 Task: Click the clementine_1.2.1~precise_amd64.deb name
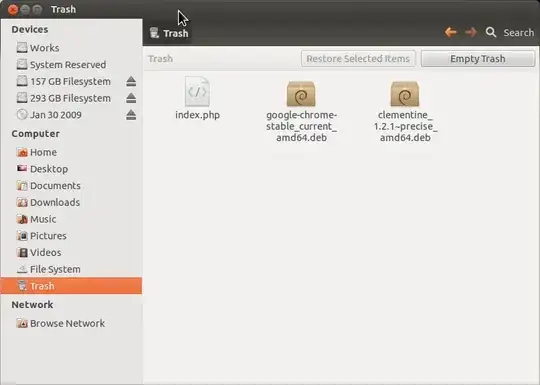(x=405, y=126)
